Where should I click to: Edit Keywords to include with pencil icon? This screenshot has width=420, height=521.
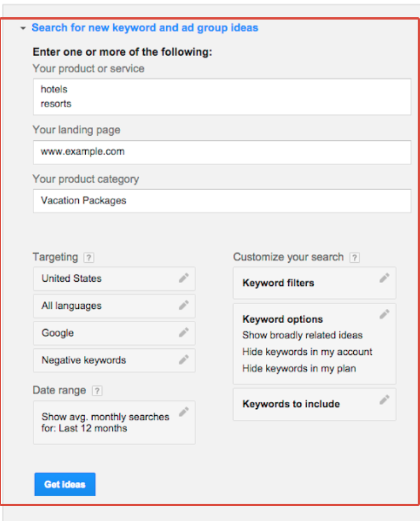click(384, 399)
